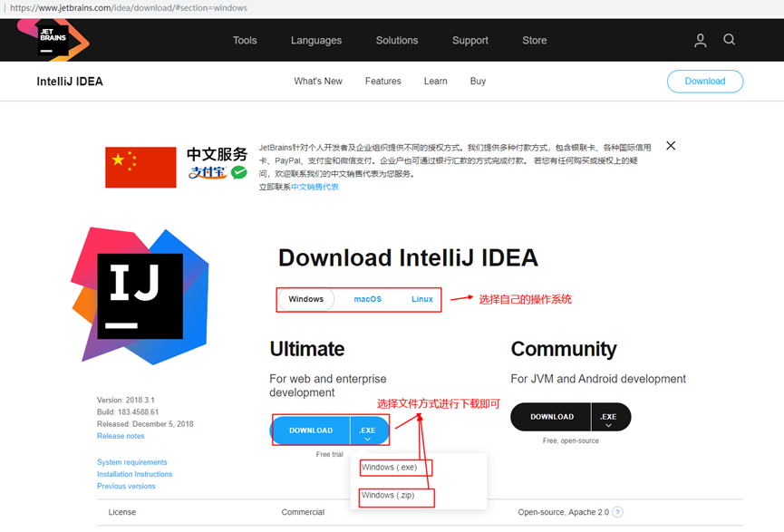This screenshot has width=784, height=532.
Task: Click the IntelliJ IDEA product title
Action: (70, 82)
